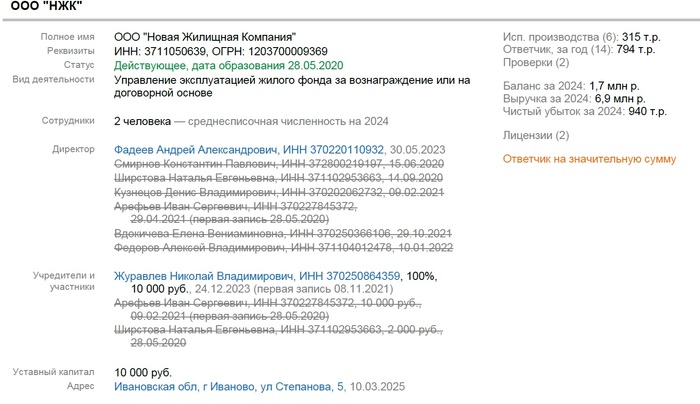
Task: Click 'Ответчик на значительную сумму' warning
Action: tap(588, 159)
